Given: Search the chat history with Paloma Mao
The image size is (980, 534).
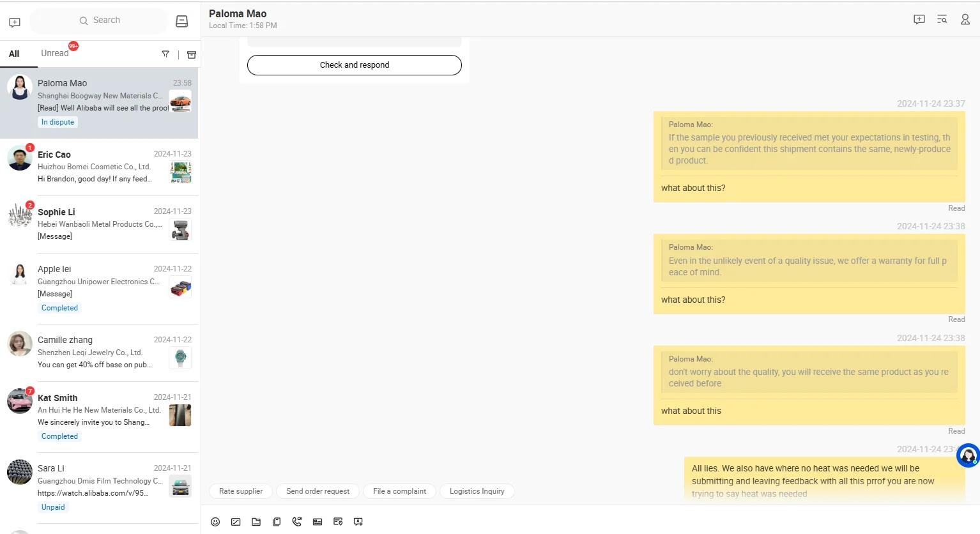Looking at the screenshot, I should 942,20.
